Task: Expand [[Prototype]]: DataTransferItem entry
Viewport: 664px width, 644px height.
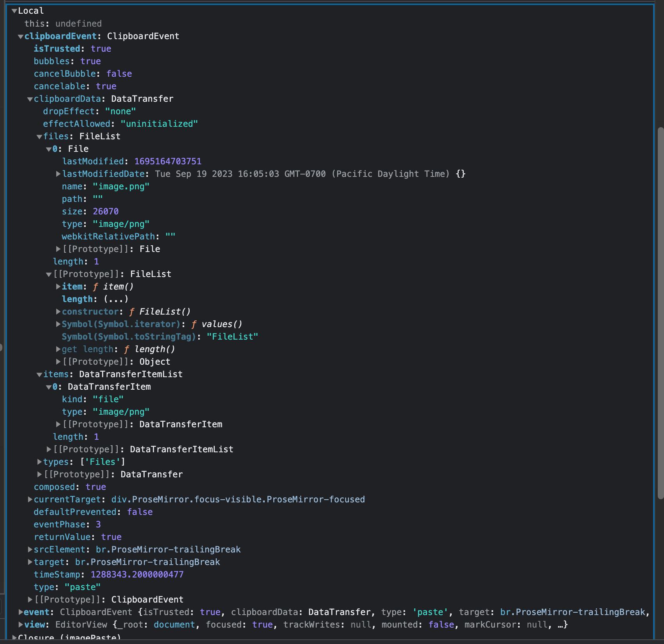Action: 57,424
